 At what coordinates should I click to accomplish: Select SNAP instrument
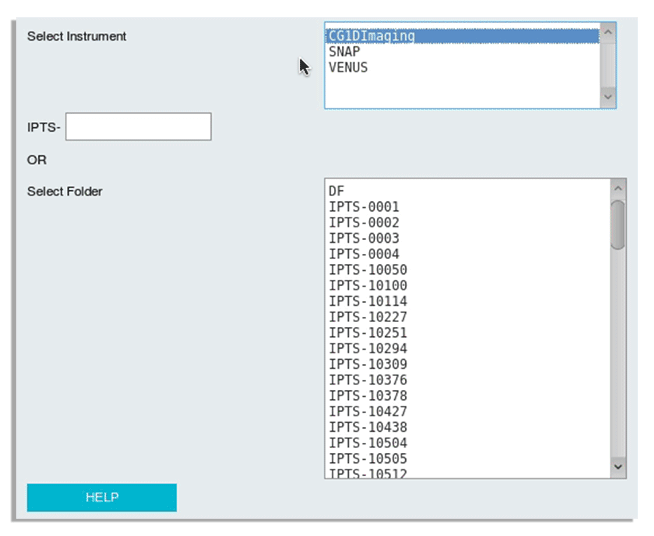tap(345, 52)
